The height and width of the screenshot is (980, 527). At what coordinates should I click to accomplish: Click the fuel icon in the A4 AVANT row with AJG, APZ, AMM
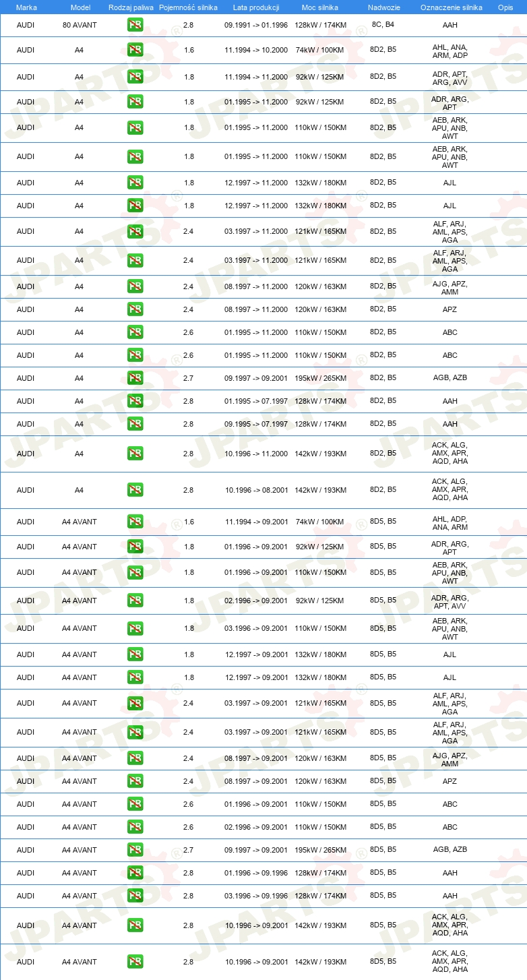pos(135,758)
